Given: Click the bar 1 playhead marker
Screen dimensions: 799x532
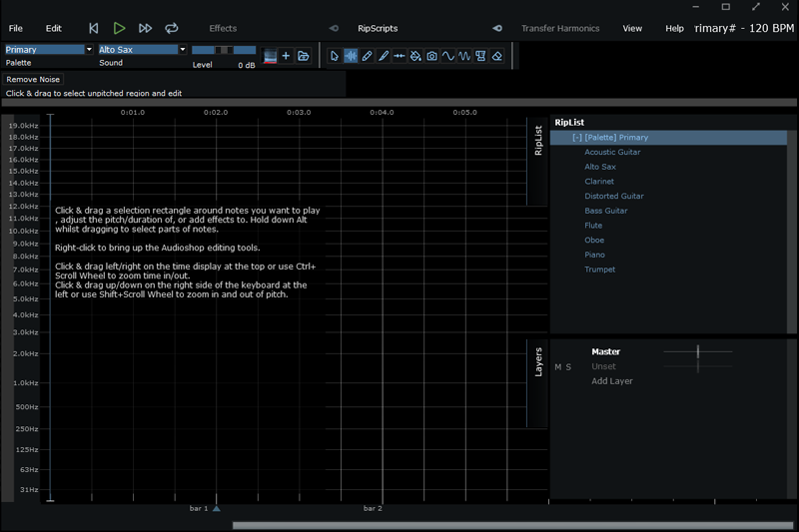Looking at the screenshot, I should pos(217,508).
